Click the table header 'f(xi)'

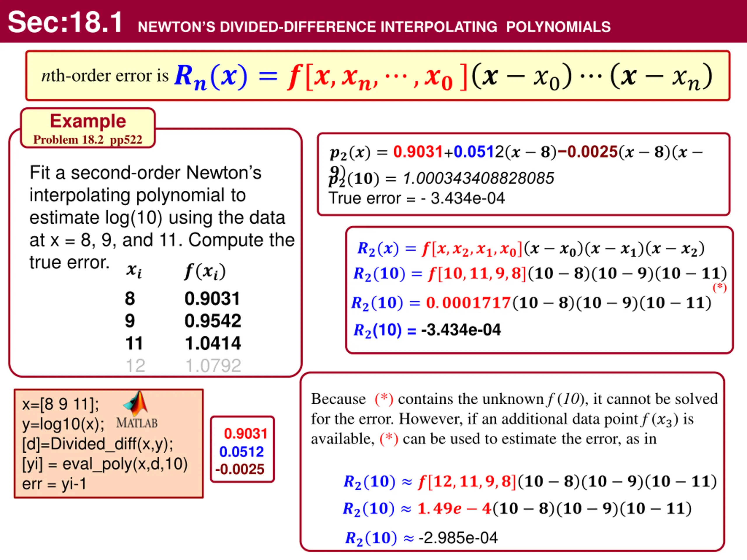[x=205, y=271]
